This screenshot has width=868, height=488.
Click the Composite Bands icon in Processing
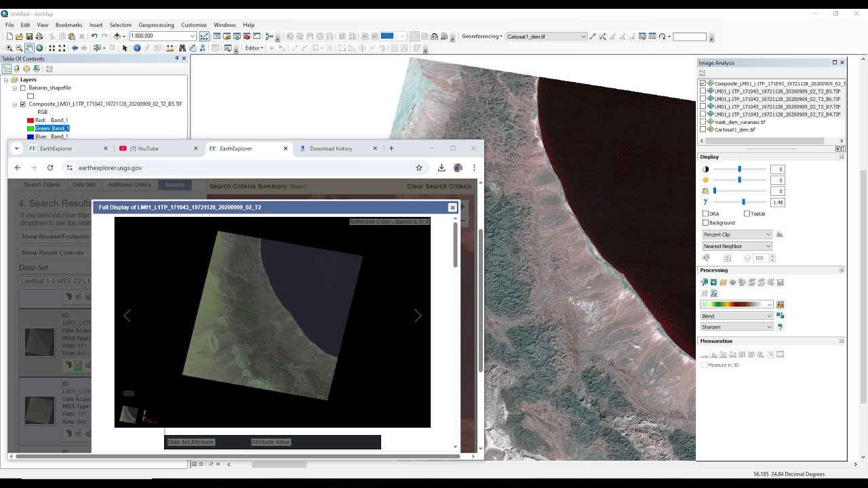(x=723, y=282)
